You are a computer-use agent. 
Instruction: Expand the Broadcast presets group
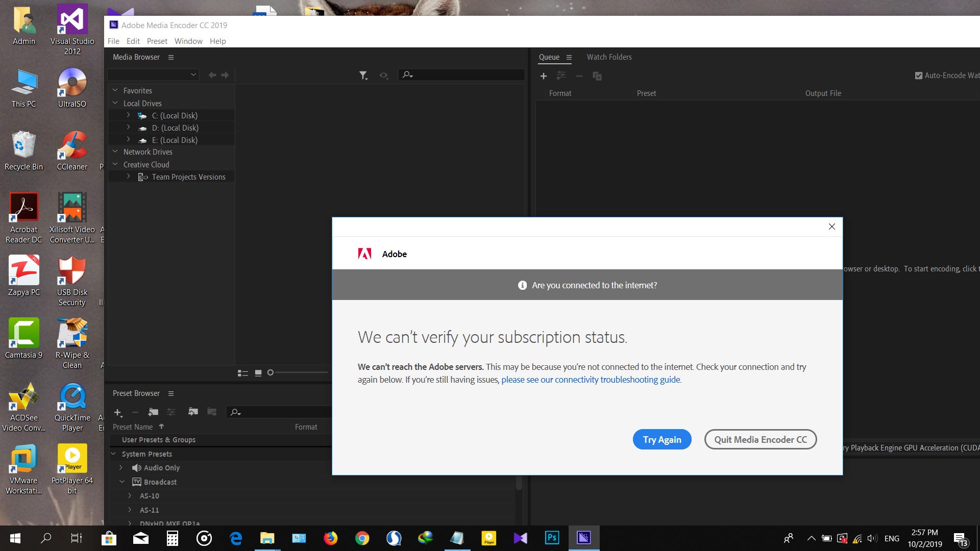point(121,482)
